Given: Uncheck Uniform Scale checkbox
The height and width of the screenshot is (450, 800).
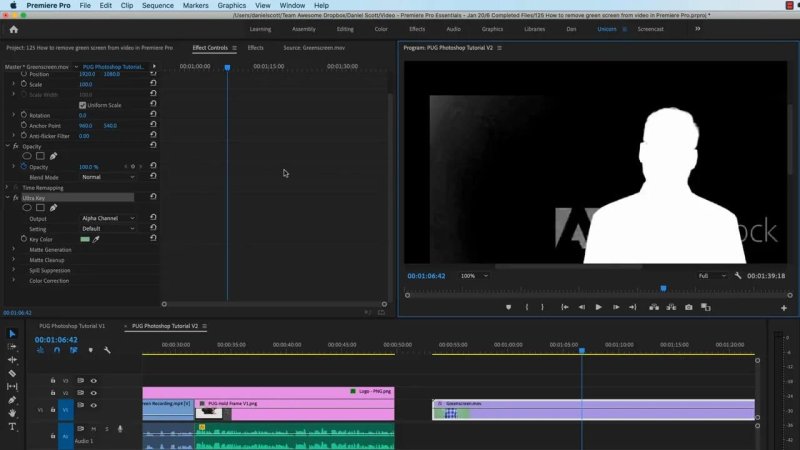Looking at the screenshot, I should point(82,105).
